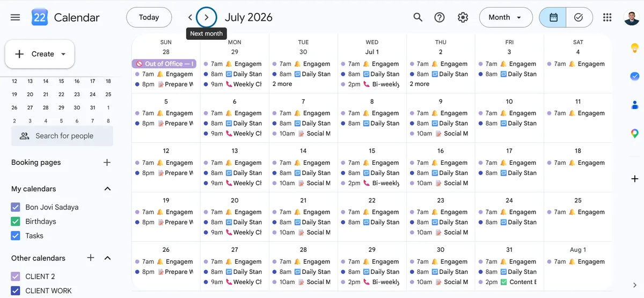Add a booking page plus icon
This screenshot has height=298, width=644.
tap(107, 162)
